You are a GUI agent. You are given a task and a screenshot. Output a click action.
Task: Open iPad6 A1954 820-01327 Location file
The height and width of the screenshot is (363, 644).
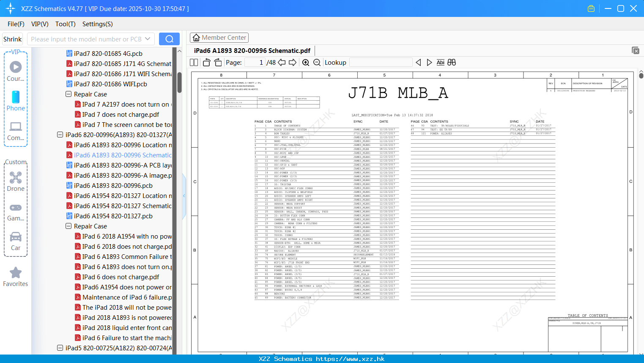click(x=119, y=195)
